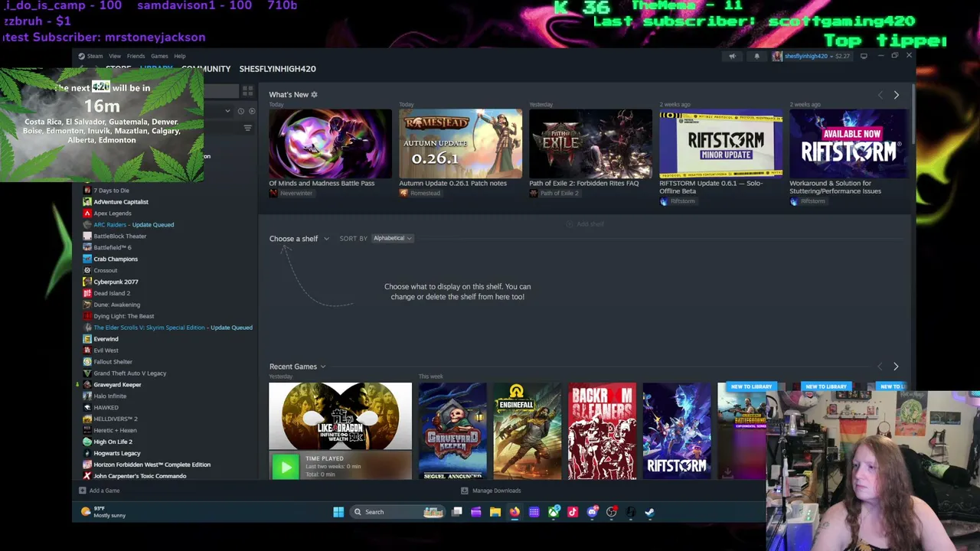Click HELLDIVERS 2 game icon
This screenshot has width=980, height=551.
click(x=87, y=419)
